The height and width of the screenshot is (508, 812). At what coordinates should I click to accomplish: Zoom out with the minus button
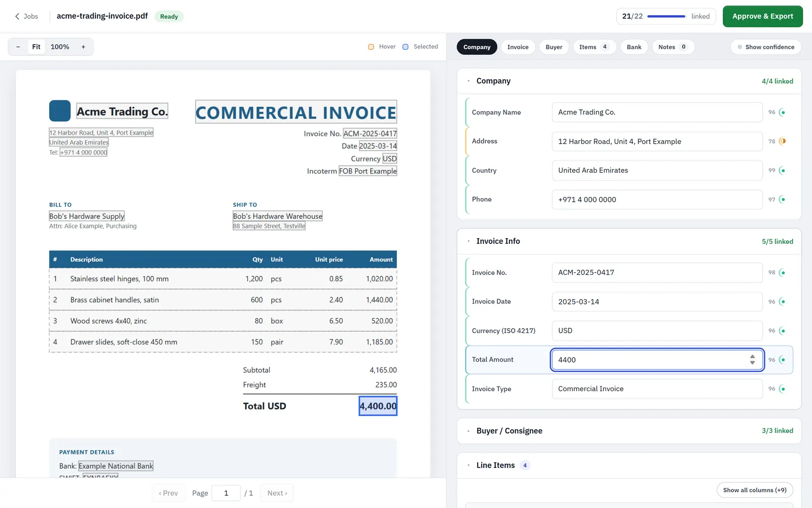[x=18, y=47]
